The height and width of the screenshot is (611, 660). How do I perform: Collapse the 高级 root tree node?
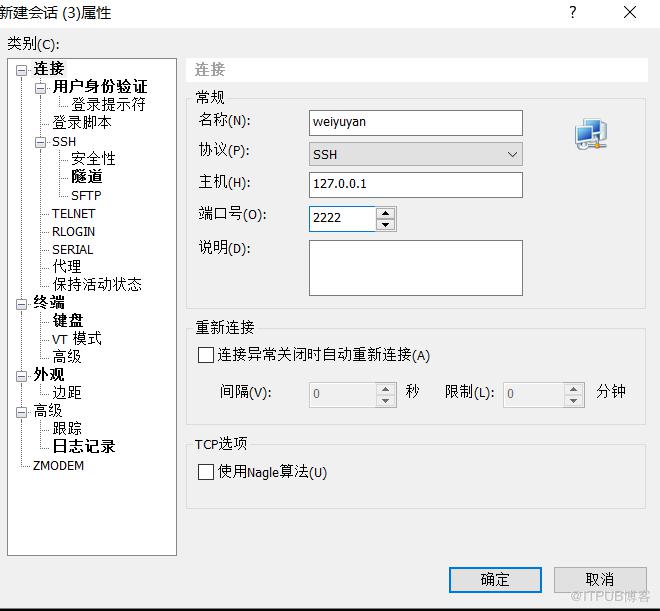21,412
